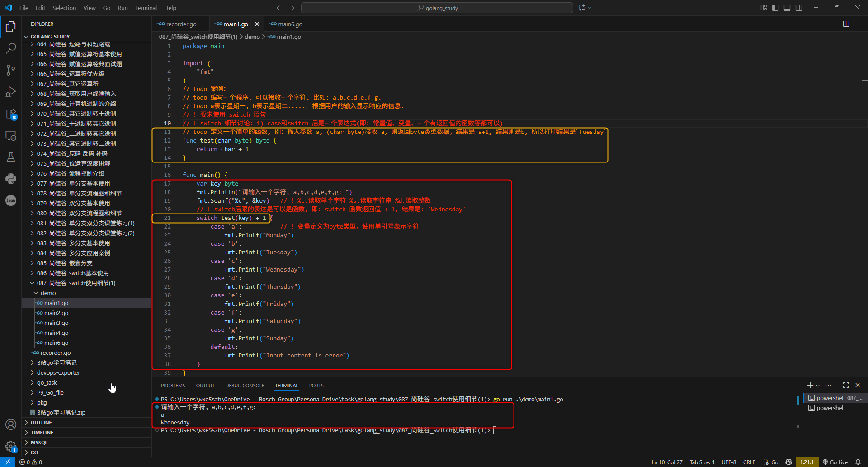Screen dimensions: 868x467
Task: Open the Manage gear menu
Action: pos(11,446)
